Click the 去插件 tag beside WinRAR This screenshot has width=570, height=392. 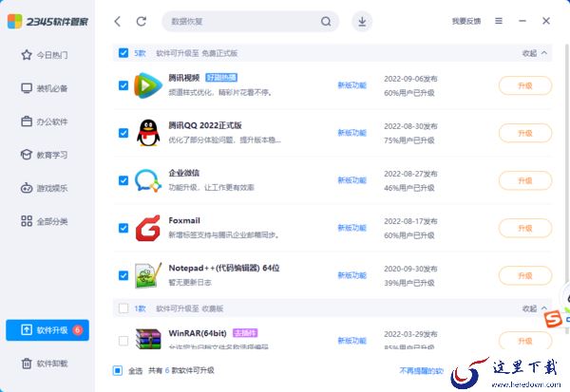(245, 333)
